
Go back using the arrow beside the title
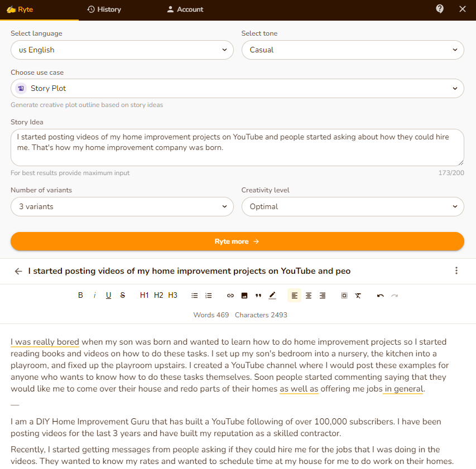[18, 271]
